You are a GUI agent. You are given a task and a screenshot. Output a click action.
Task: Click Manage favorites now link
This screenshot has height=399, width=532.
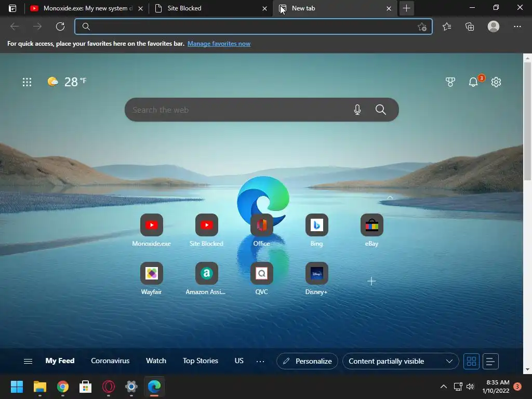point(219,44)
